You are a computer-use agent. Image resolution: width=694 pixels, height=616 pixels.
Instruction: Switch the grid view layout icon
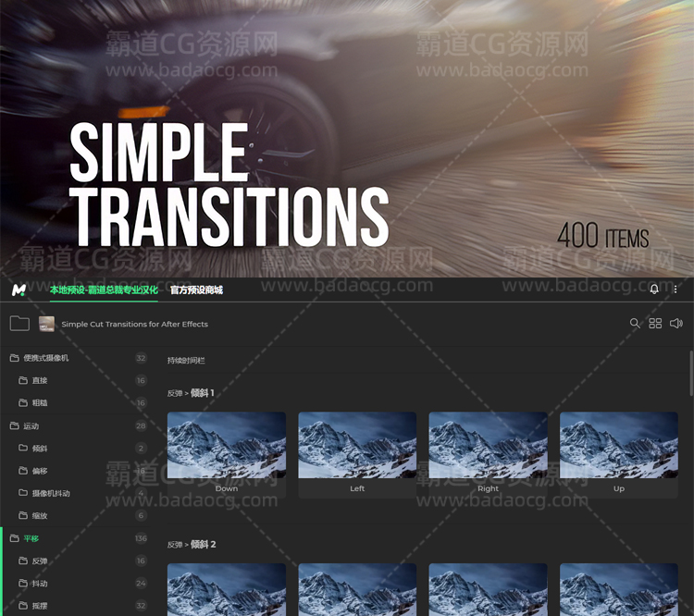(x=655, y=324)
